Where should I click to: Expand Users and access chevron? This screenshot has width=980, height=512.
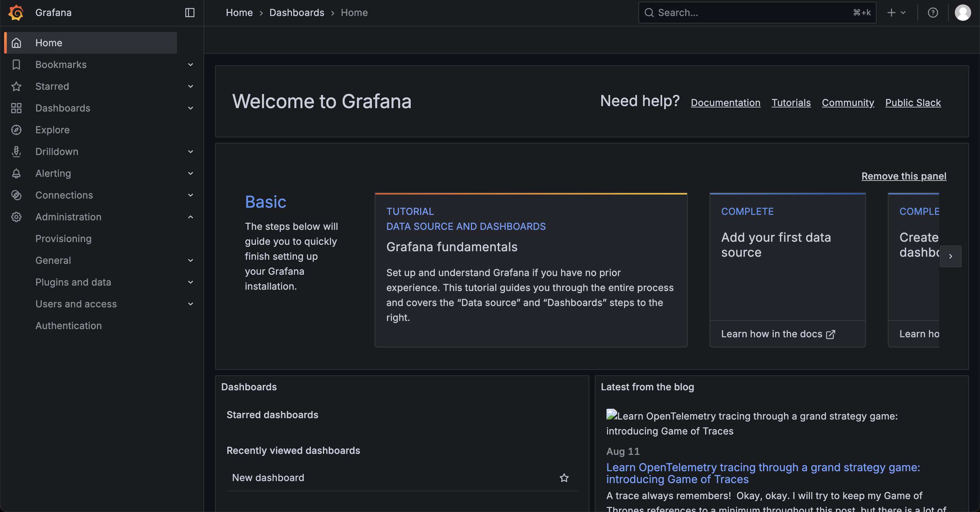(191, 304)
